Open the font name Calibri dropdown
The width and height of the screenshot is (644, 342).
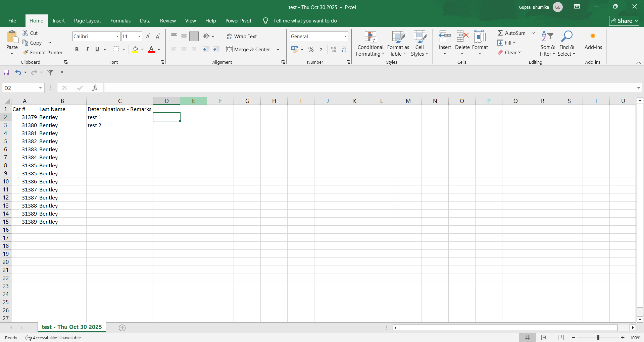(117, 36)
